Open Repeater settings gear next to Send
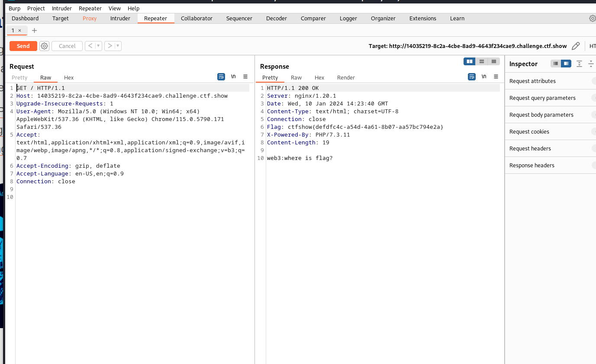Image resolution: width=596 pixels, height=364 pixels. click(44, 46)
